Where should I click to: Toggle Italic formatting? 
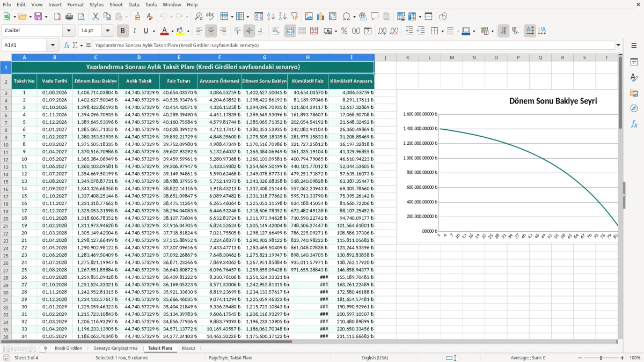pos(135,31)
